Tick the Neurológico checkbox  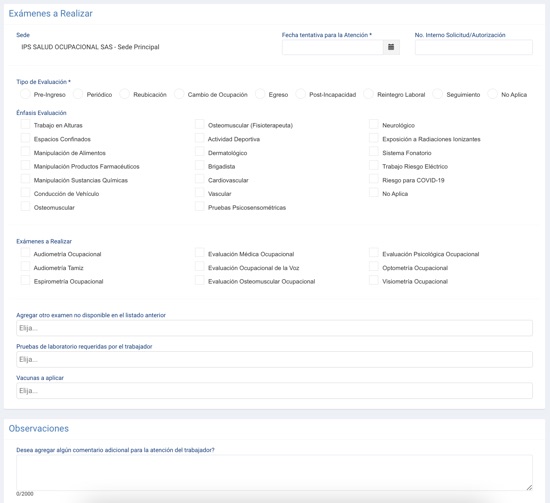point(374,124)
